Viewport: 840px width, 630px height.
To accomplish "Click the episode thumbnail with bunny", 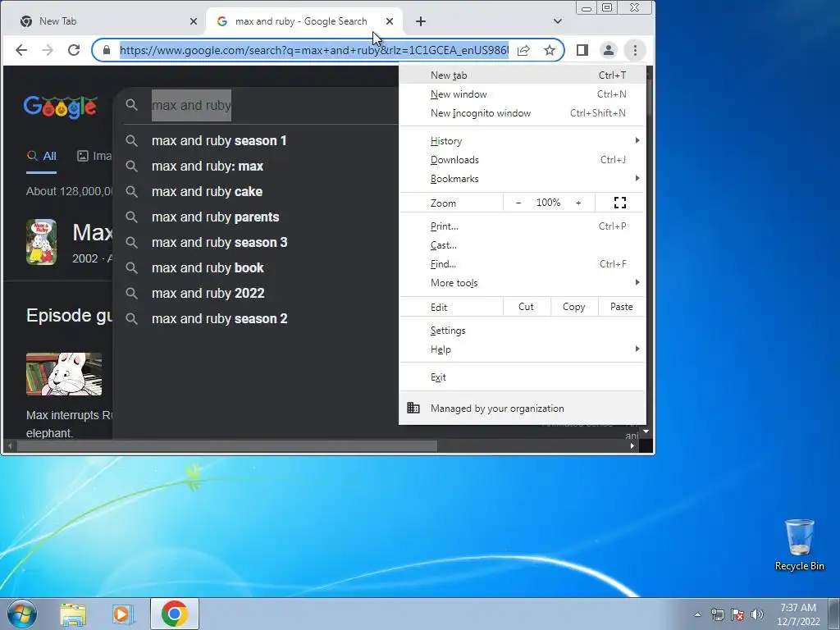I will pyautogui.click(x=64, y=374).
